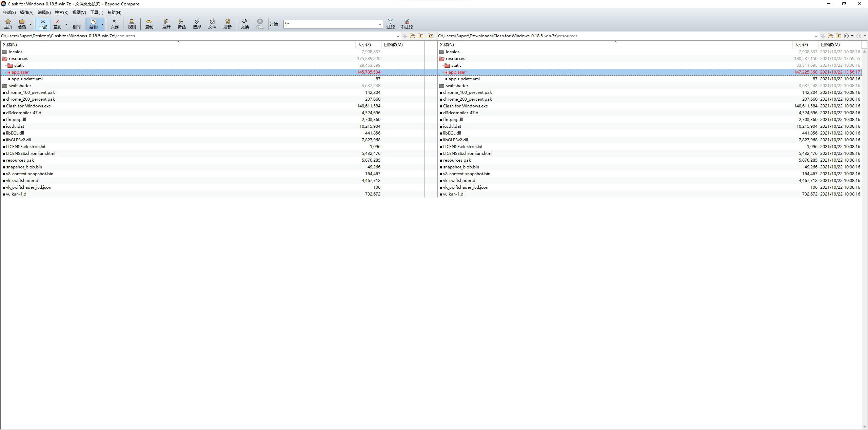
Task: Open the 结构 structure dropdown arrow
Action: pyautogui.click(x=102, y=24)
